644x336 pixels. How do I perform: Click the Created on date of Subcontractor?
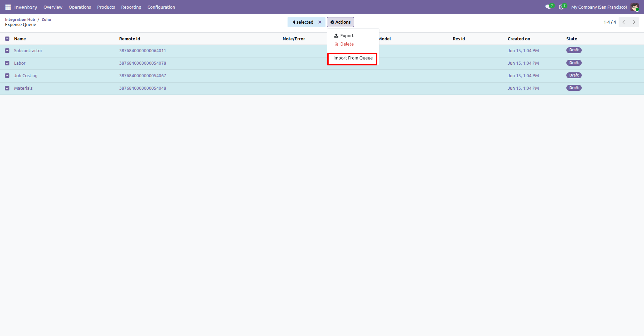point(523,51)
